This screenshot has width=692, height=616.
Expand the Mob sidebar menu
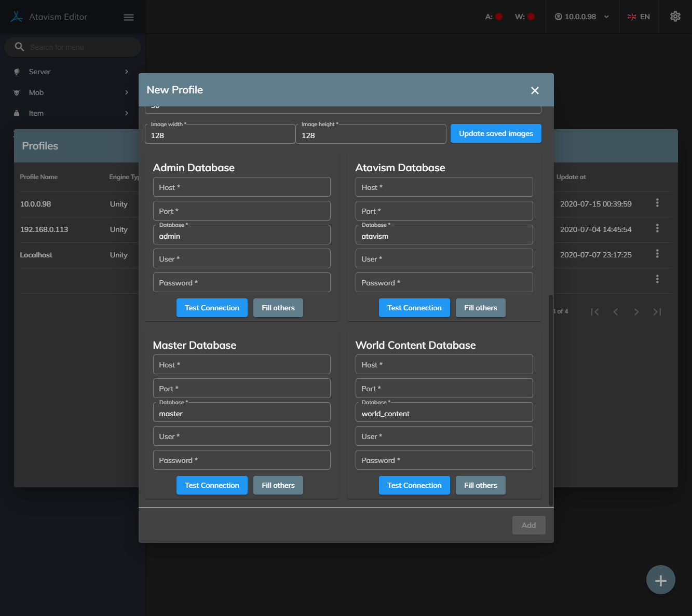[72, 92]
